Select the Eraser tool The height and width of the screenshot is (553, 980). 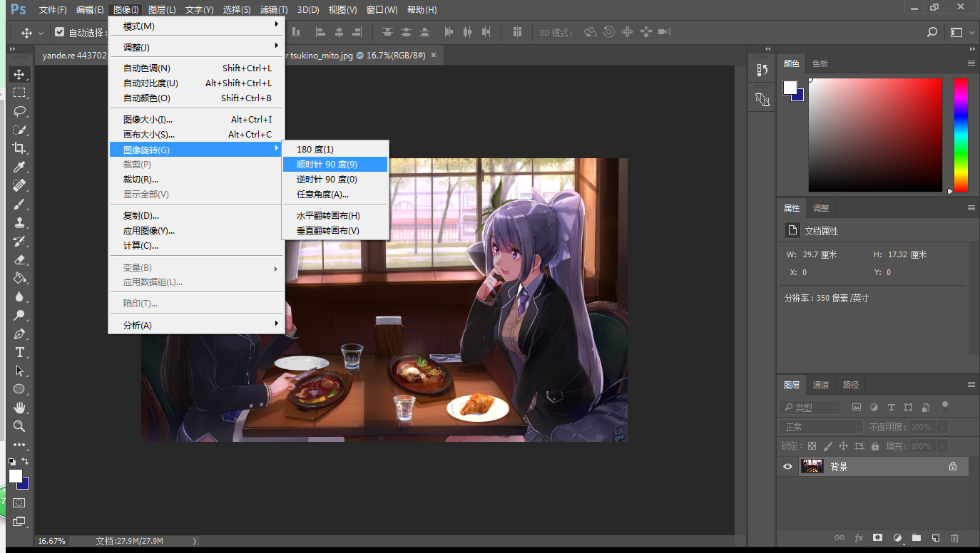(x=19, y=259)
